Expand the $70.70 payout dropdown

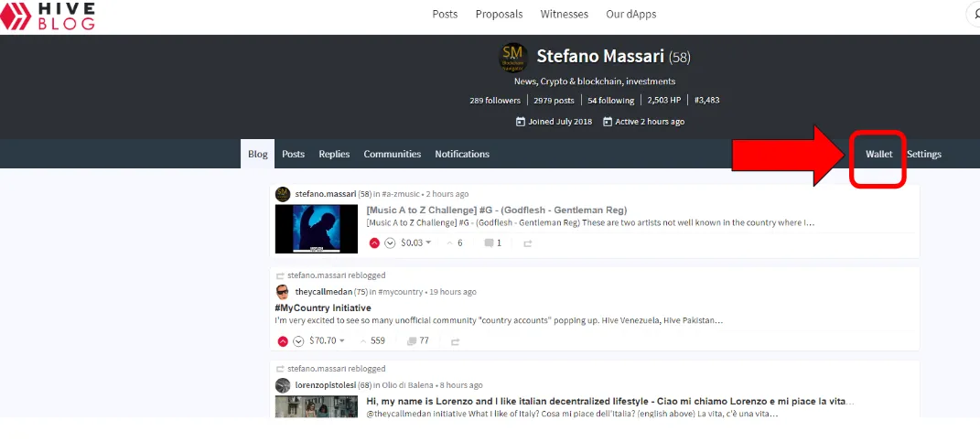tap(327, 341)
